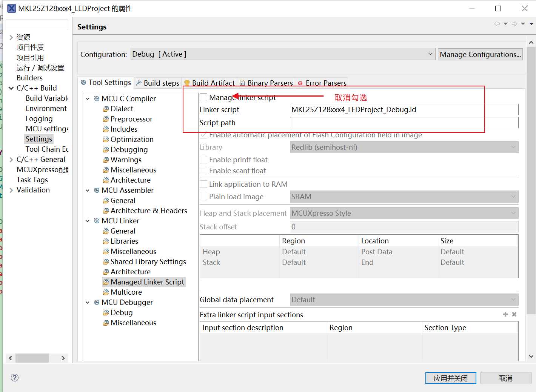536x392 pixels.
Task: Click the Shared Library Settings icon
Action: (106, 261)
